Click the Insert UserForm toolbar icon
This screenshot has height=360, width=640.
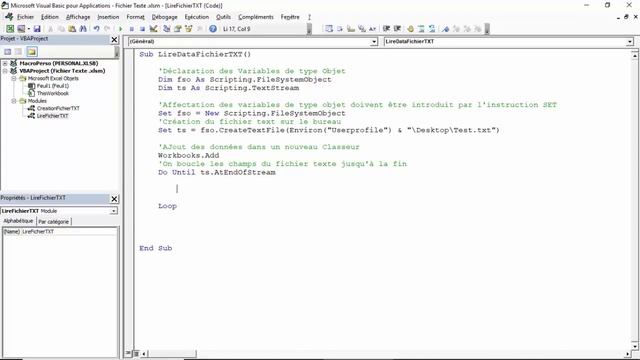pos(20,29)
